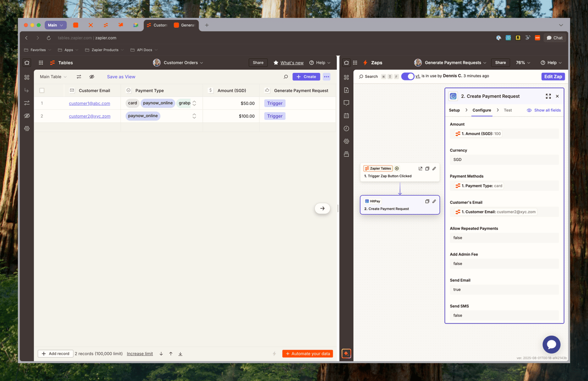Open the filter and sort sliders icon
This screenshot has width=588, height=381.
(79, 77)
